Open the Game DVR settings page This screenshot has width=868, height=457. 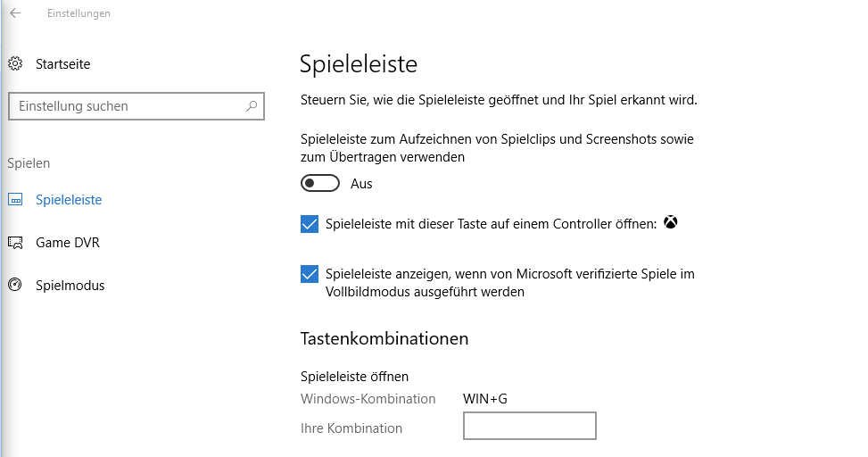pyautogui.click(x=67, y=243)
